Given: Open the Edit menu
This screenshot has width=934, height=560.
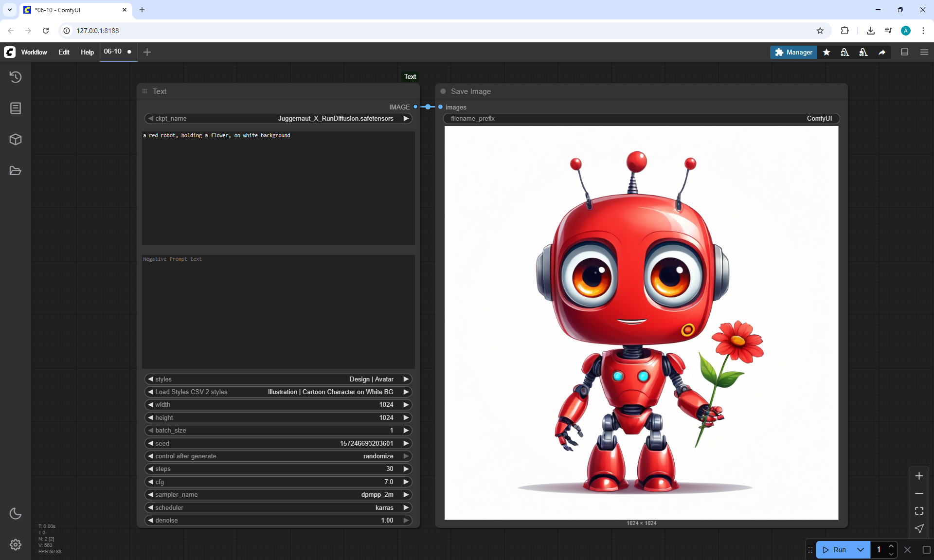Looking at the screenshot, I should click(x=64, y=52).
